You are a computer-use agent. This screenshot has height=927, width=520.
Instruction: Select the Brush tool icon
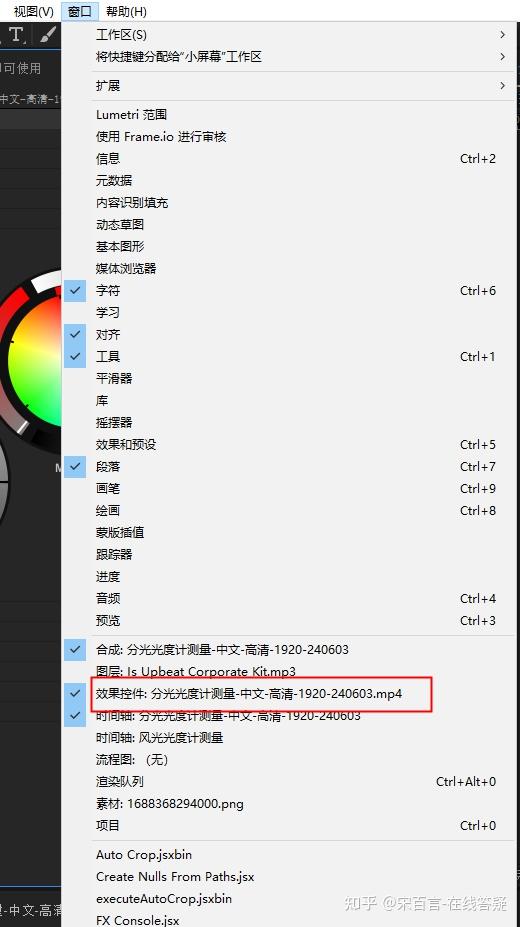pyautogui.click(x=48, y=35)
